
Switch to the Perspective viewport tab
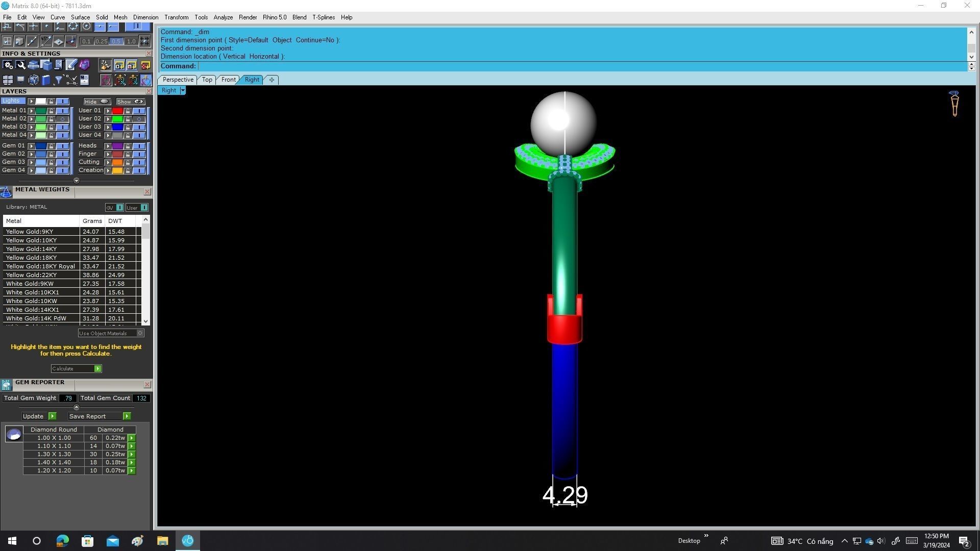178,80
